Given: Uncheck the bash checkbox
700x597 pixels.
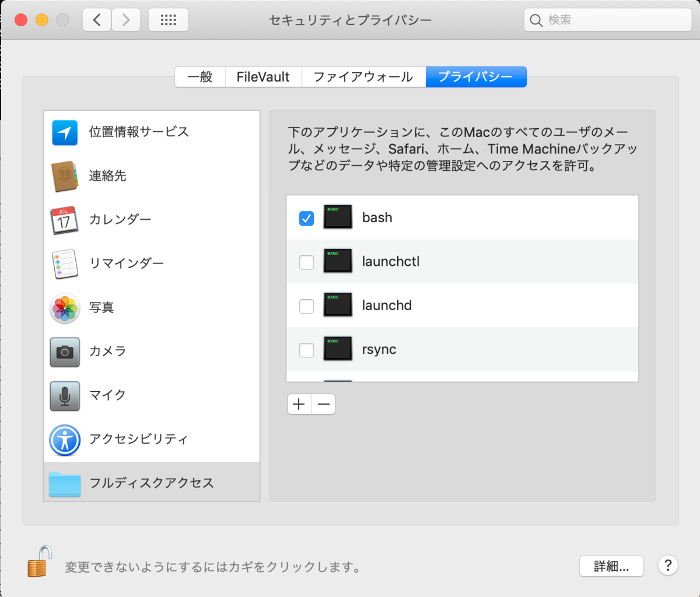Looking at the screenshot, I should pos(306,218).
